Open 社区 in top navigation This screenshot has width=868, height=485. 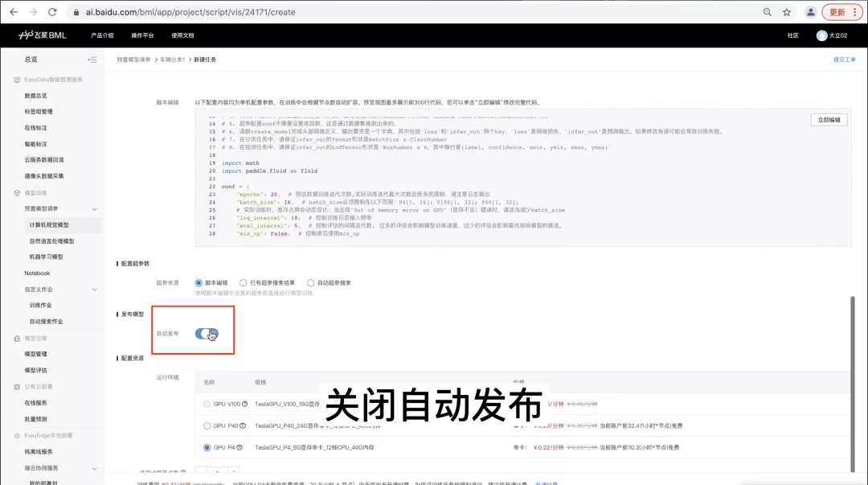tap(792, 35)
